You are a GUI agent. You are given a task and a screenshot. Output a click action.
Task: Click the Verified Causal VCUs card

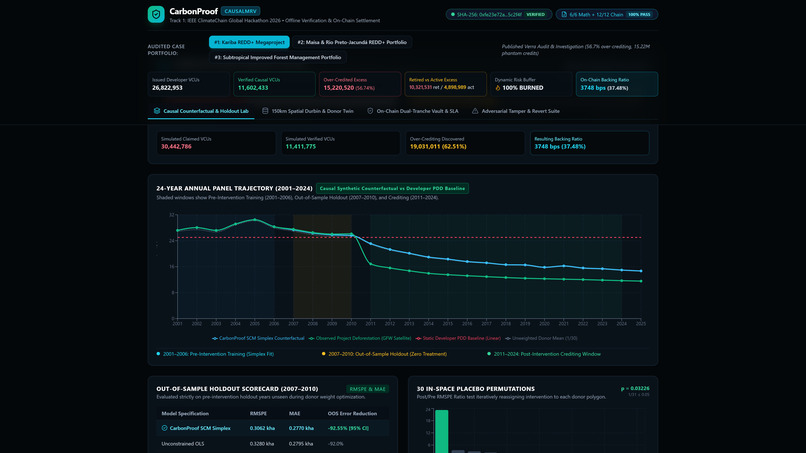pos(274,84)
